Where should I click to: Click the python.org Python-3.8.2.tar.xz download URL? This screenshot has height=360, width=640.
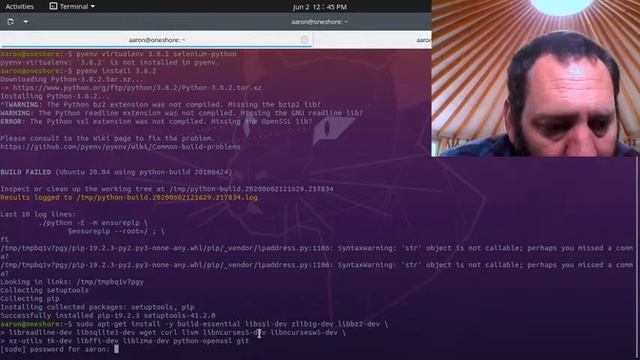[x=137, y=88]
